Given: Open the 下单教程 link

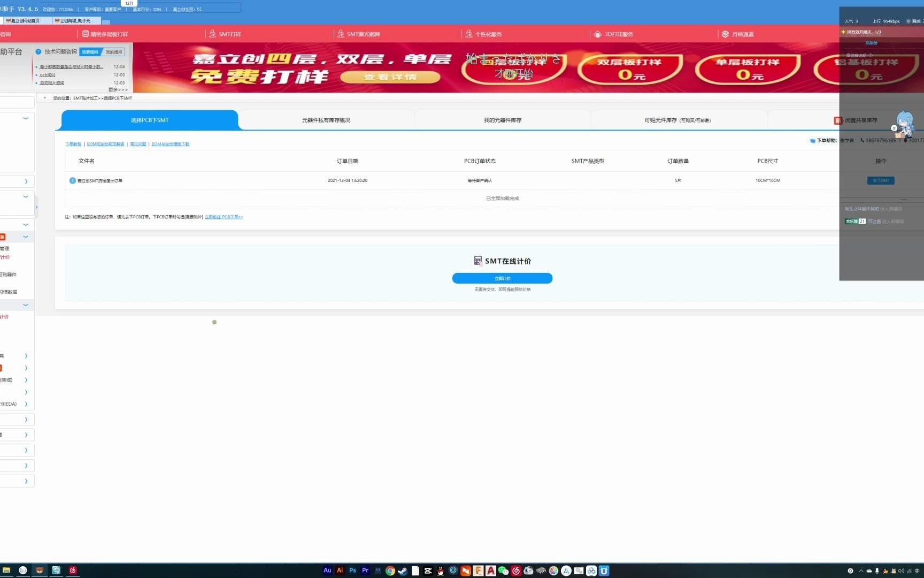Looking at the screenshot, I should pos(73,144).
